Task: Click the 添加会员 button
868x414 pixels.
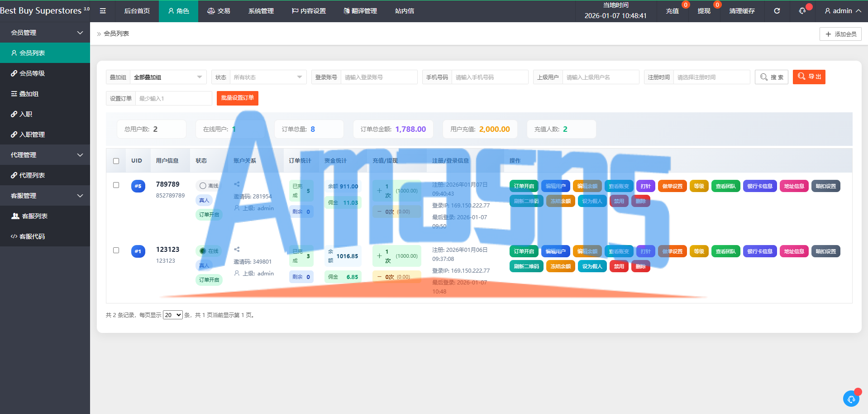Action: [x=840, y=34]
